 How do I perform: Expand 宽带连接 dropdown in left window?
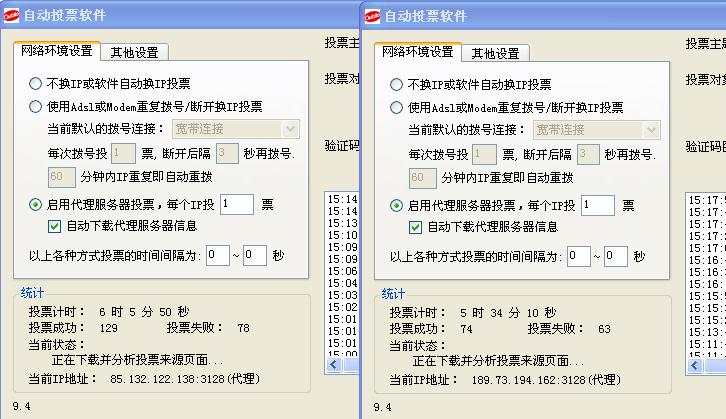click(x=290, y=128)
